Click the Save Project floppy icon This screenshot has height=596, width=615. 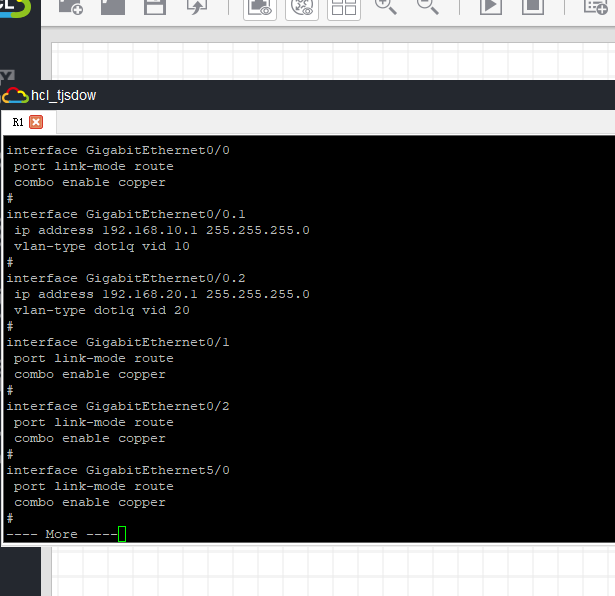[155, 6]
